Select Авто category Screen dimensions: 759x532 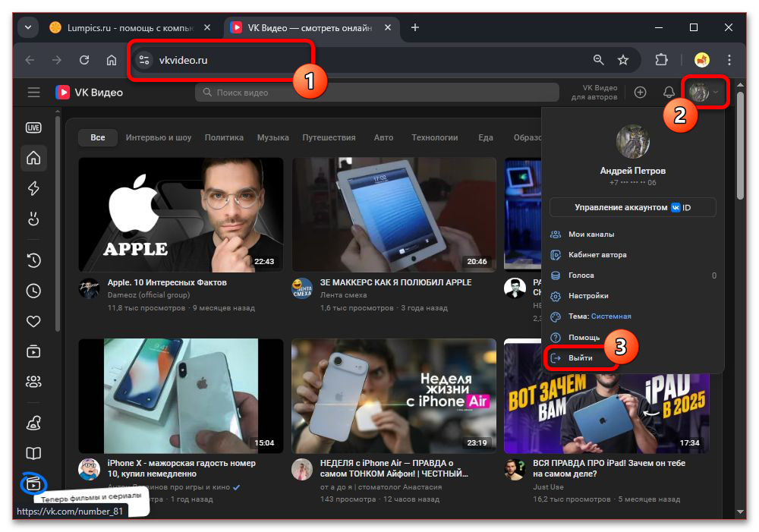(x=383, y=137)
